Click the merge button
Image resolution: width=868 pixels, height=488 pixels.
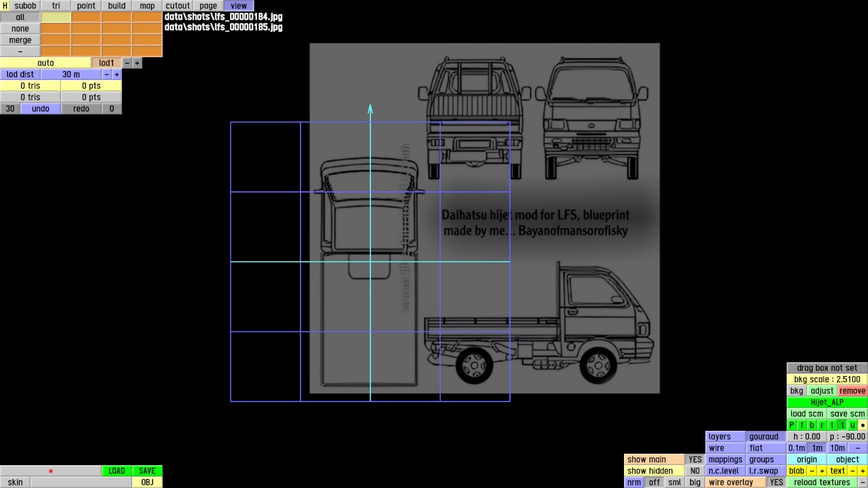[x=20, y=40]
